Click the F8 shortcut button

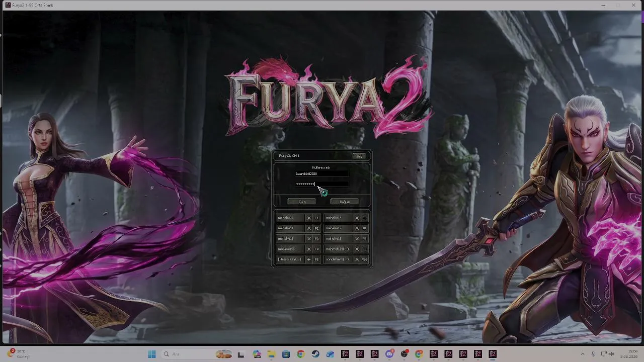coord(365,239)
